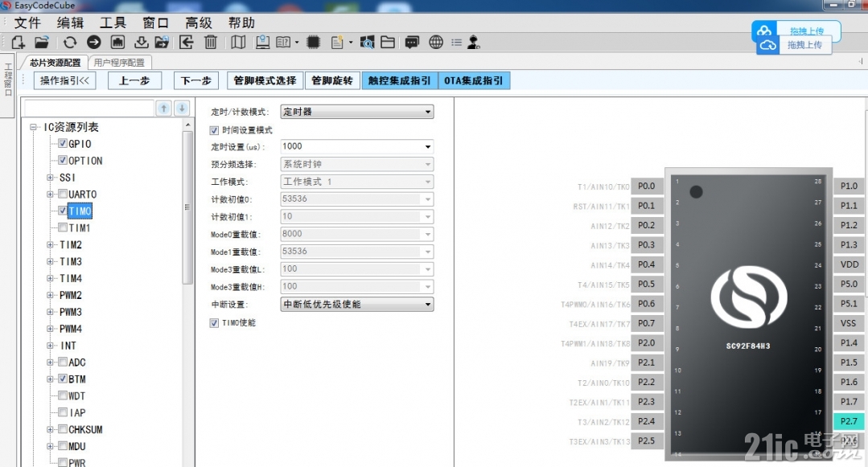Click the 下一步 button
This screenshot has width=868, height=467.
[x=196, y=81]
